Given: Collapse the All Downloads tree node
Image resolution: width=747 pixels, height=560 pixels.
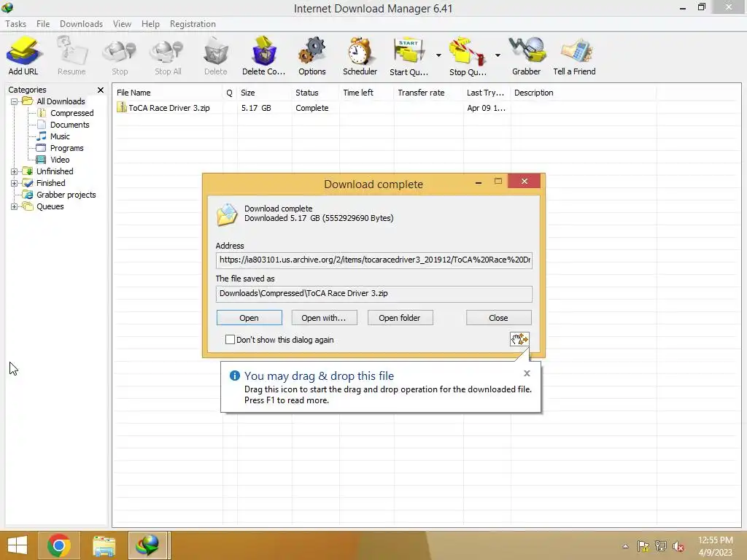Looking at the screenshot, I should [x=15, y=101].
